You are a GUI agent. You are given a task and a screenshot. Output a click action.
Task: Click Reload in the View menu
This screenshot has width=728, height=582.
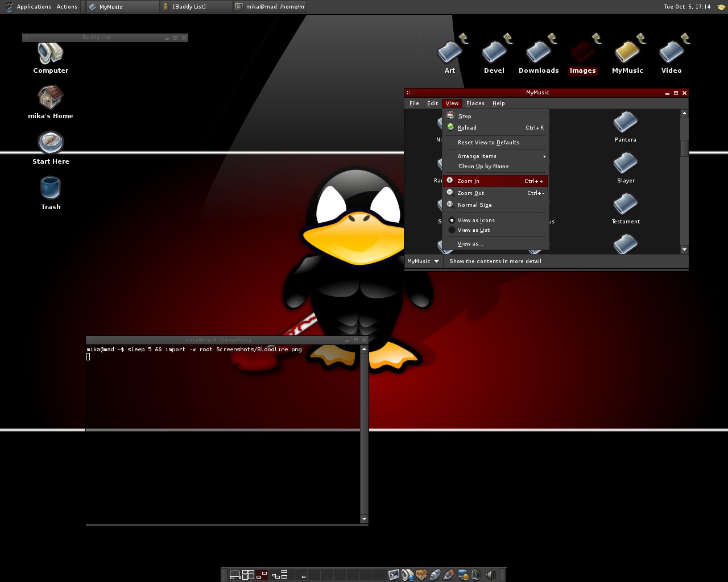(496, 128)
